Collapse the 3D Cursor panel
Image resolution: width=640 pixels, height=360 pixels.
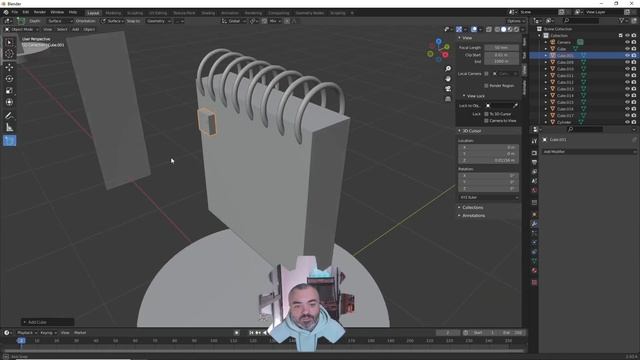tap(460, 131)
